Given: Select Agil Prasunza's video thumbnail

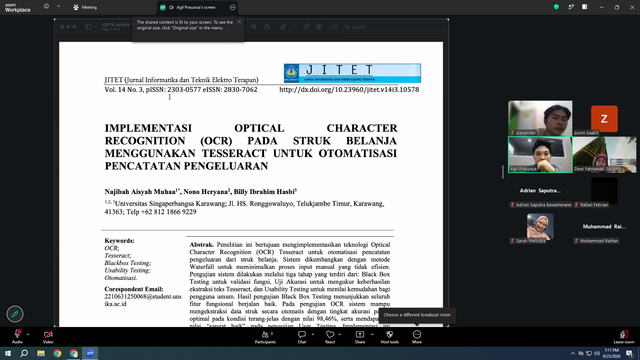Looking at the screenshot, I should pyautogui.click(x=540, y=154).
